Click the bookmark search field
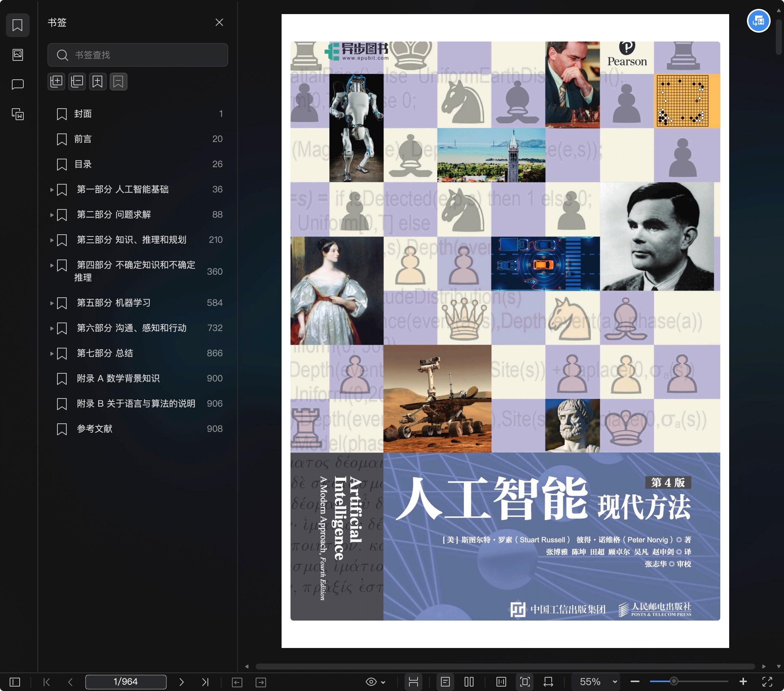 coord(138,55)
